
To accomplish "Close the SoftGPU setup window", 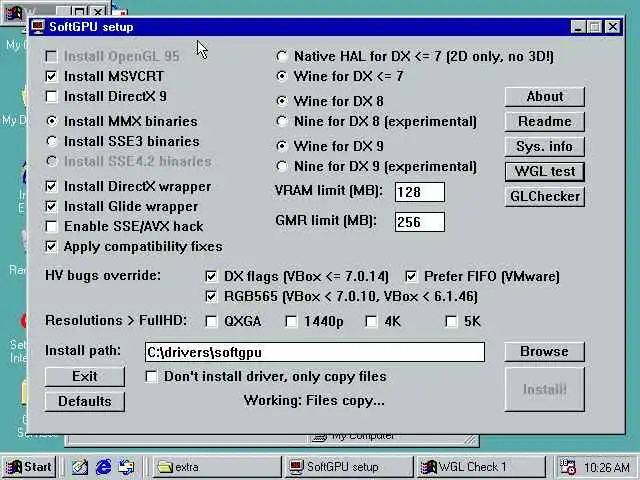I will tap(613, 27).
